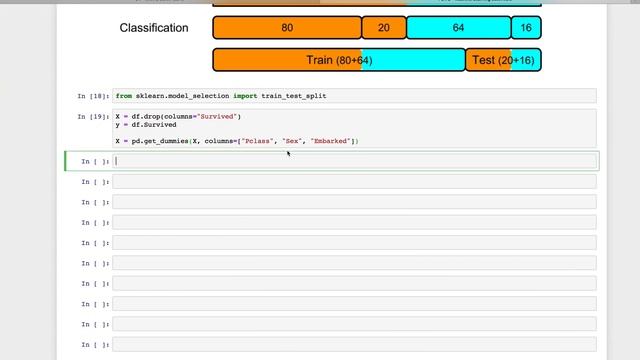Click the "Embarked" string in get_dummies line
The height and width of the screenshot is (360, 640).
coord(331,141)
